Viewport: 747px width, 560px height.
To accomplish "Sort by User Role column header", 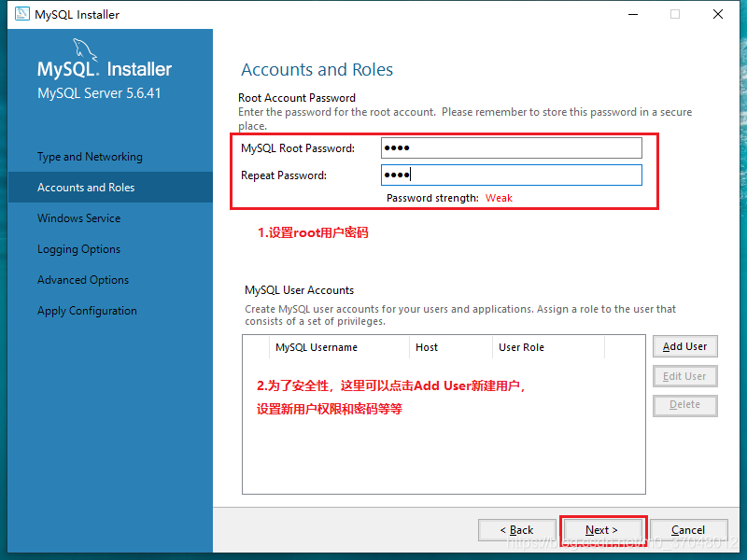I will pos(548,347).
